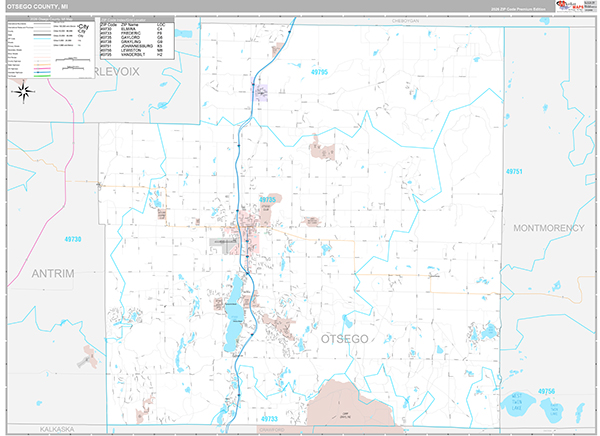
Task: Click the Camp Grayling shaded area
Action: tap(349, 406)
